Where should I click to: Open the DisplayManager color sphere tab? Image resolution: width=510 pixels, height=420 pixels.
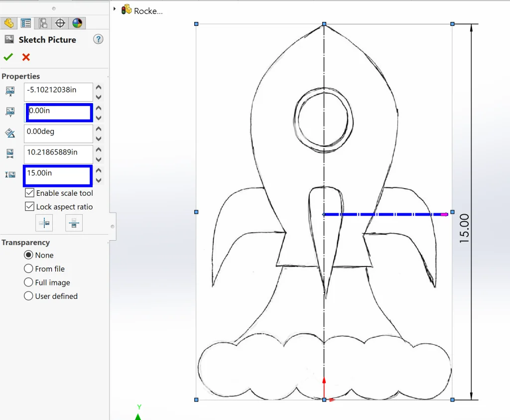pyautogui.click(x=77, y=23)
